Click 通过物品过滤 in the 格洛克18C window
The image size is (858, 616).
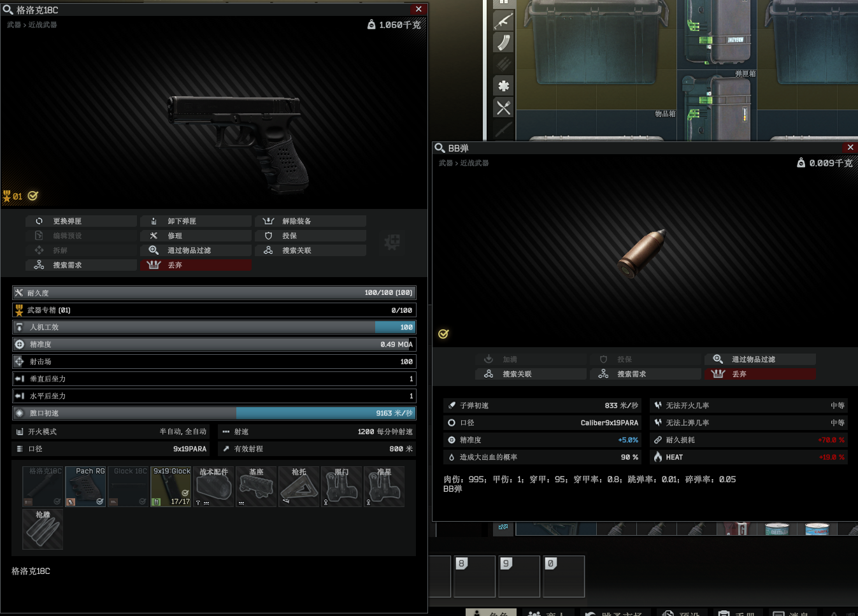coord(196,250)
